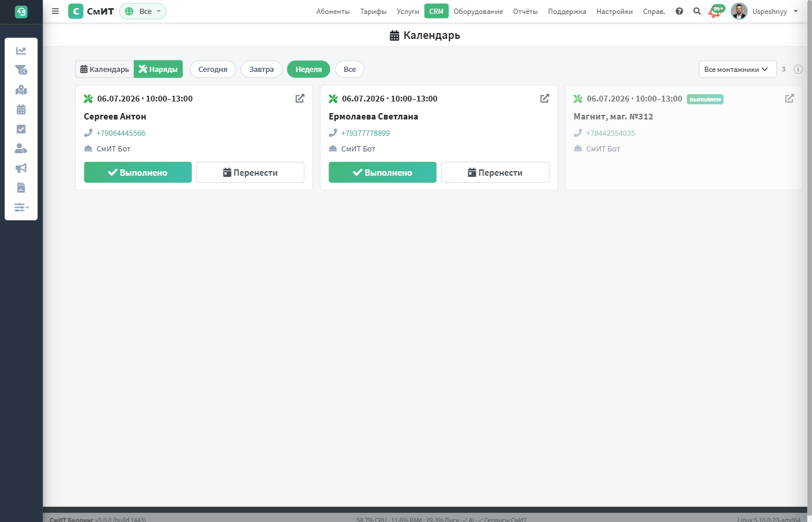Image resolution: width=812 pixels, height=522 pixels.
Task: Switch view to Наряды
Action: (158, 69)
